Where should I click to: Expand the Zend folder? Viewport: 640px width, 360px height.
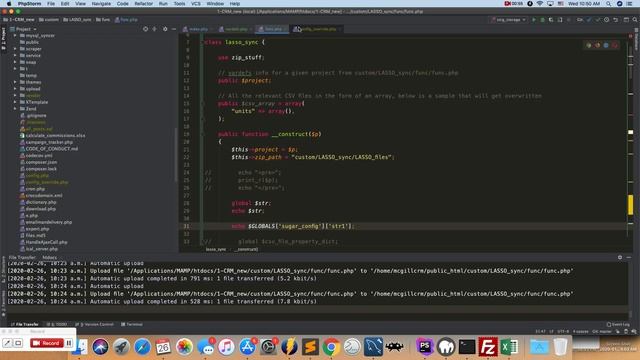(15, 109)
